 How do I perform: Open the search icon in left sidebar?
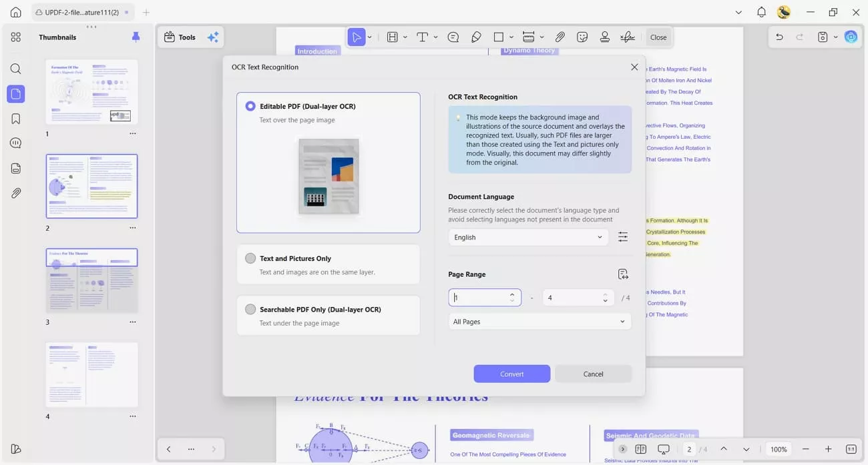(15, 68)
